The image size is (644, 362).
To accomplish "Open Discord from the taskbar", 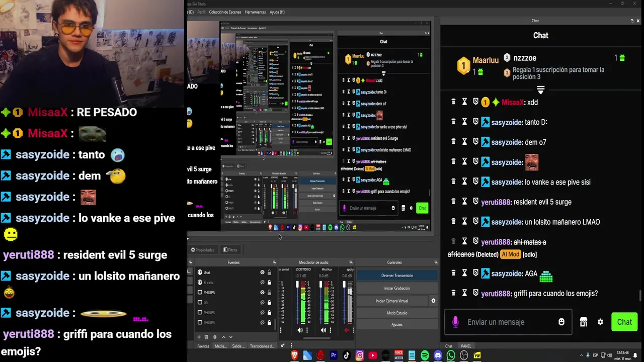I will pos(438,355).
